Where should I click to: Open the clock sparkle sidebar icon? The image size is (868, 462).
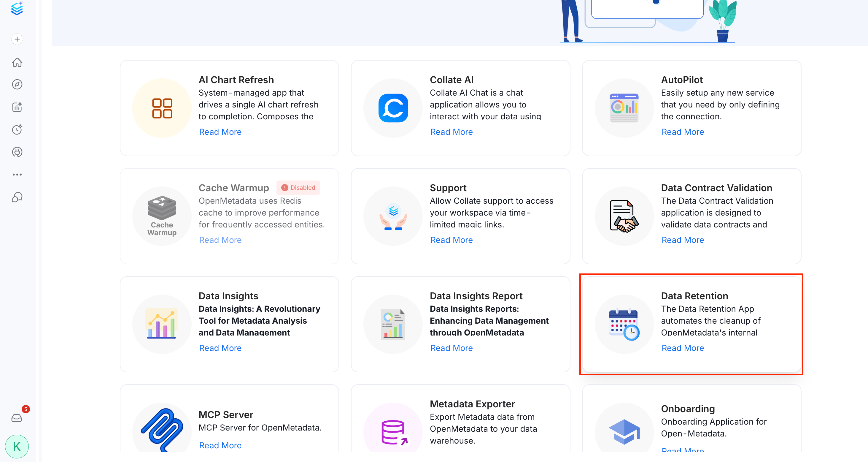(17, 129)
